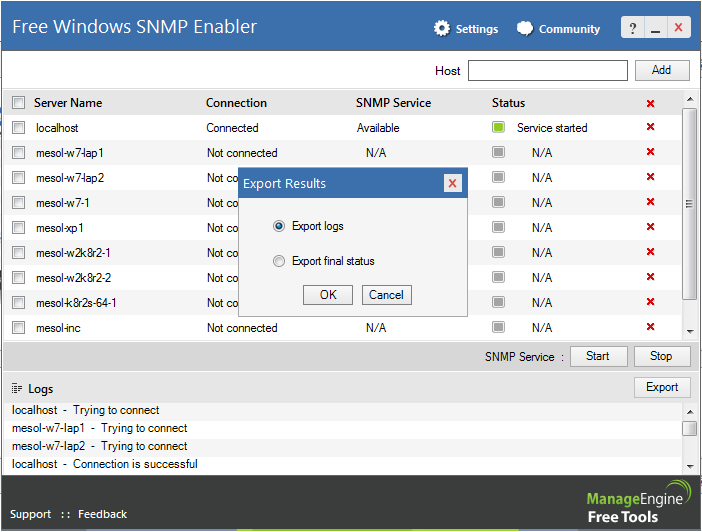
Task: Click the ManageEngine Free Tools logo
Action: pos(638,502)
